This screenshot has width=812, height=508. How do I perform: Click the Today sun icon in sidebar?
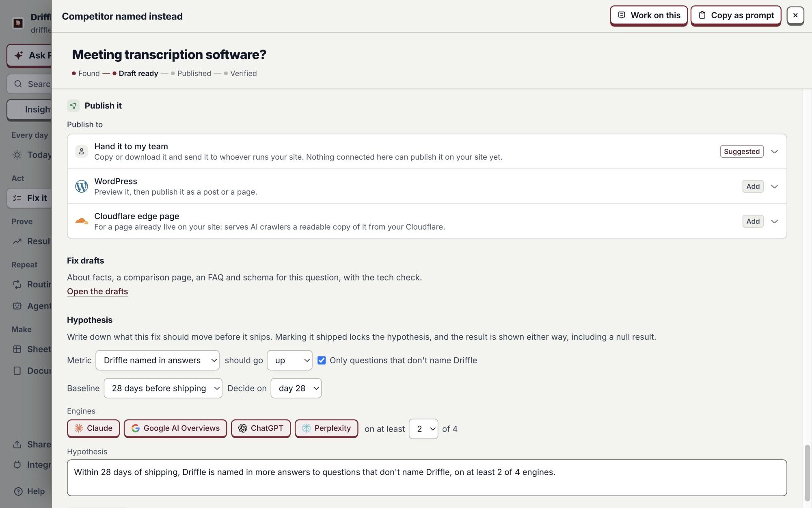tap(17, 155)
